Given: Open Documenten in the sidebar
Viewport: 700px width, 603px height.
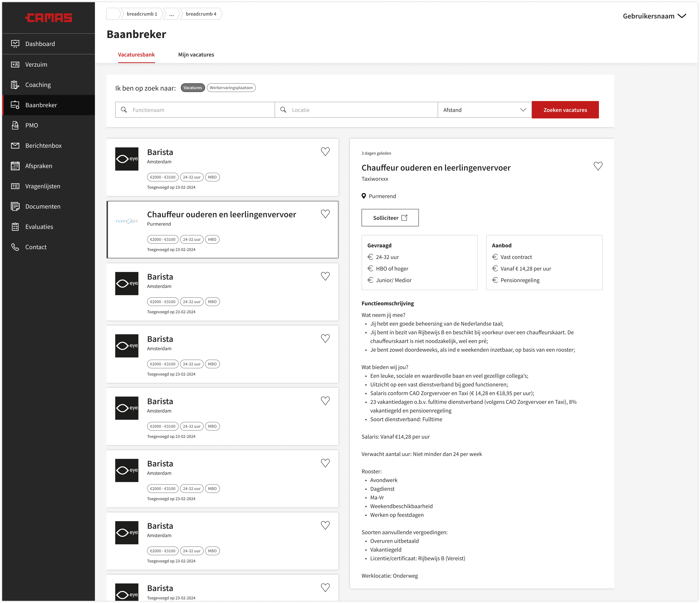Looking at the screenshot, I should [48, 206].
